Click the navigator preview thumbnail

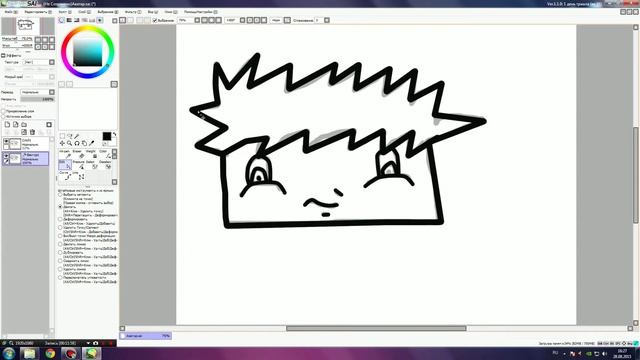click(x=28, y=26)
